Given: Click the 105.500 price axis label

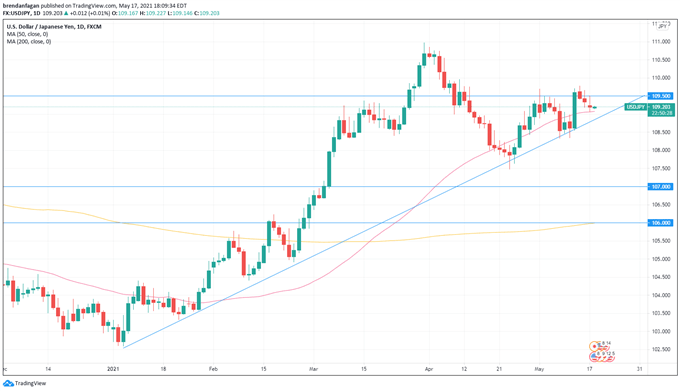Looking at the screenshot, I should (x=661, y=241).
